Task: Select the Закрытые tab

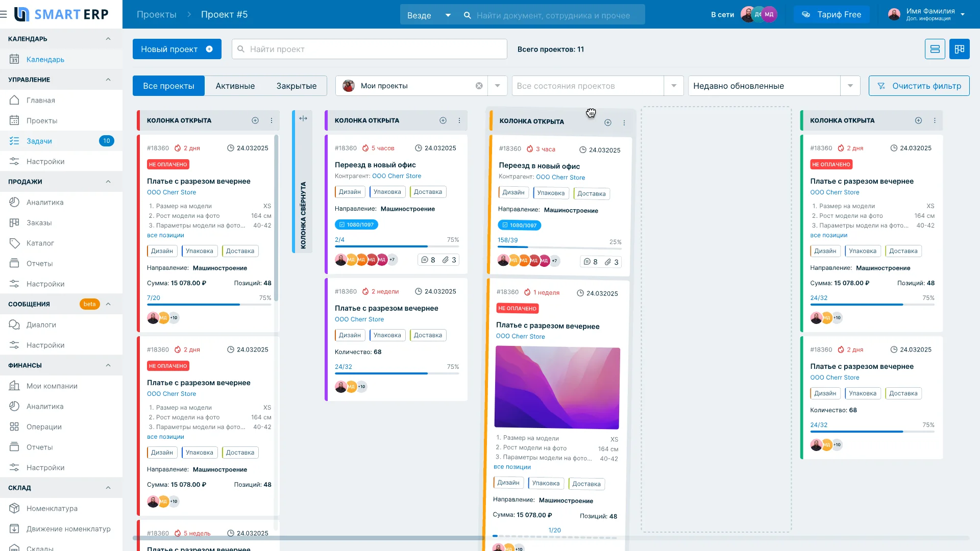Action: coord(297,86)
